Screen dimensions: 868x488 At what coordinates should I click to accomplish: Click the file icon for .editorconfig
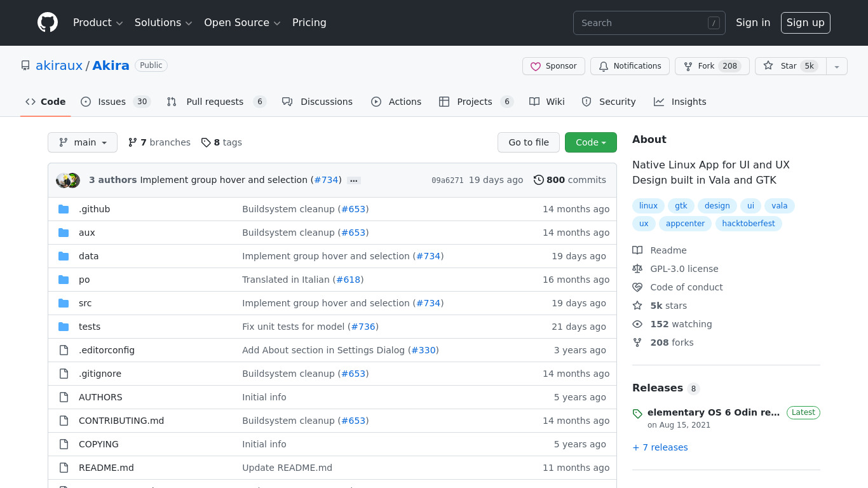point(64,350)
